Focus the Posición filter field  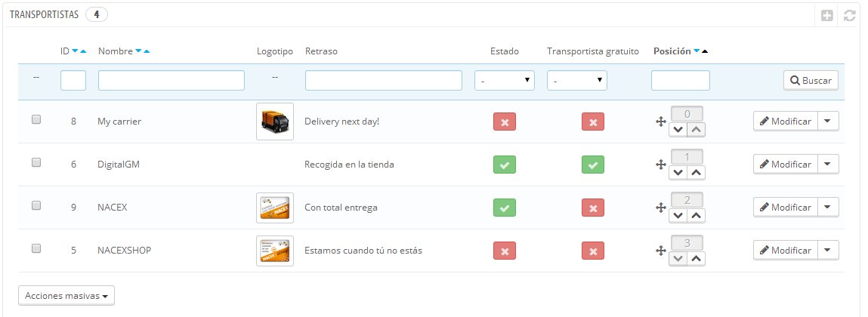click(x=681, y=80)
